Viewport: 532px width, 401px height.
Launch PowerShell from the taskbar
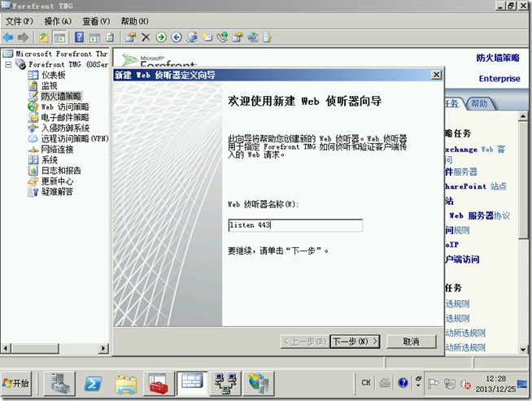click(93, 383)
